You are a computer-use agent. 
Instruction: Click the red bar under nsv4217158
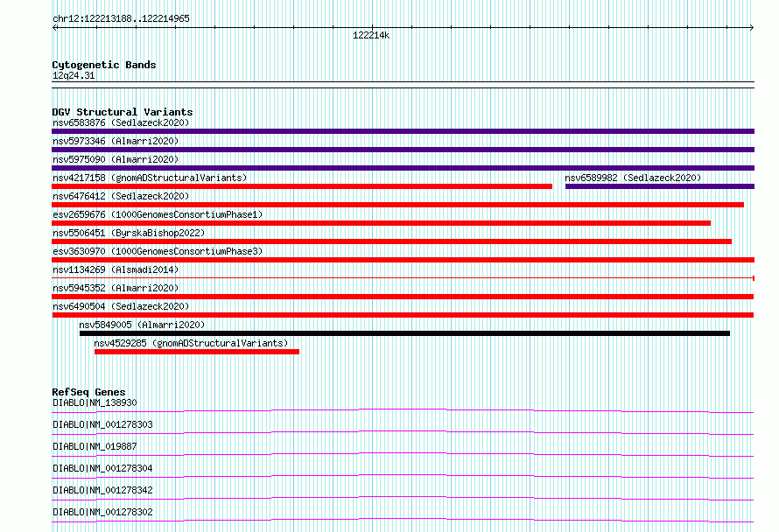(x=302, y=186)
